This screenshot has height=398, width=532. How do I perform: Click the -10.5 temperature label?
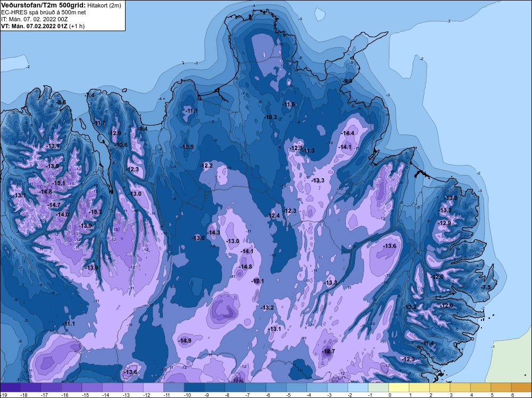(x=187, y=147)
